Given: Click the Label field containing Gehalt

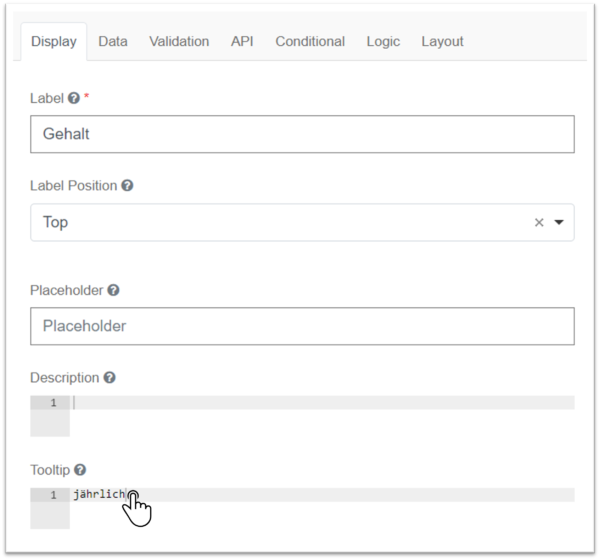Looking at the screenshot, I should point(302,134).
